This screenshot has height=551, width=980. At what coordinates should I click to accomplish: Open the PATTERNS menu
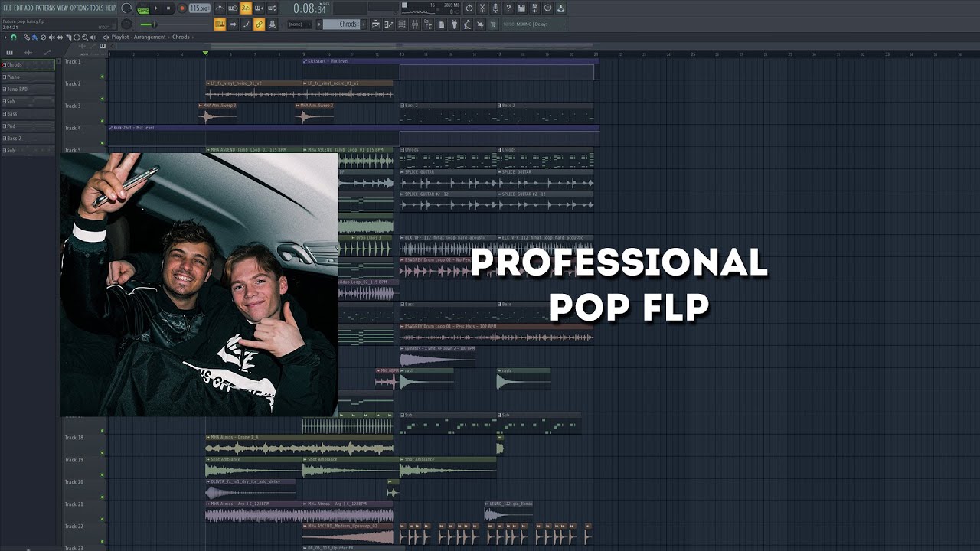[x=45, y=8]
